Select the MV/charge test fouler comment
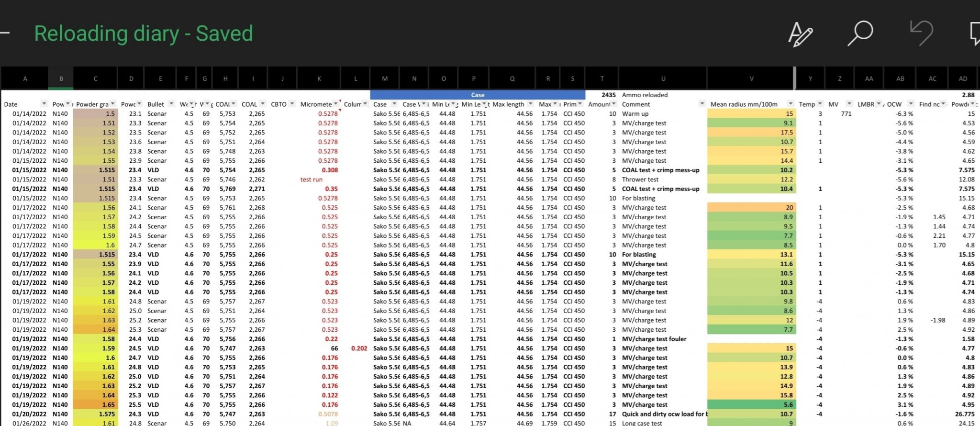 pos(663,339)
